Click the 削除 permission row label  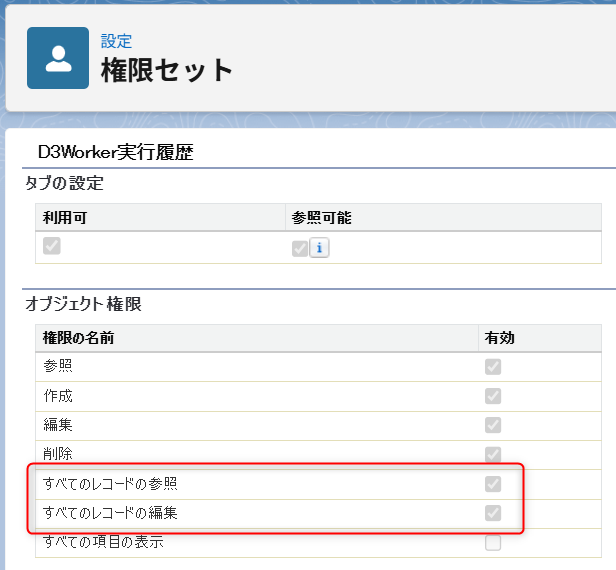click(58, 454)
